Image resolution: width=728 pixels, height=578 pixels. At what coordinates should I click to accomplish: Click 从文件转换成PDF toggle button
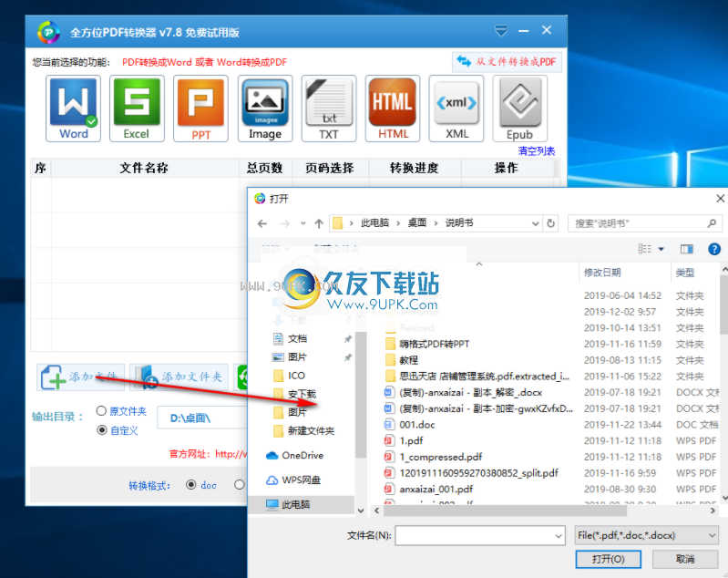507,62
